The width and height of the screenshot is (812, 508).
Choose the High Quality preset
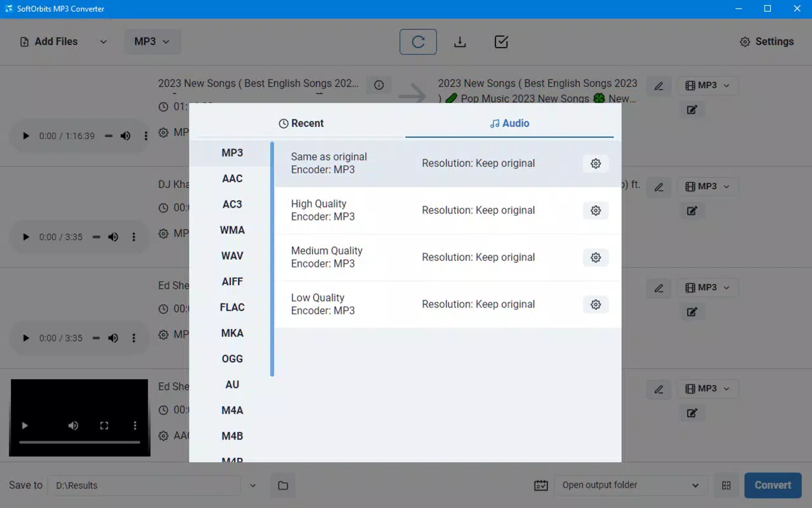click(x=448, y=210)
